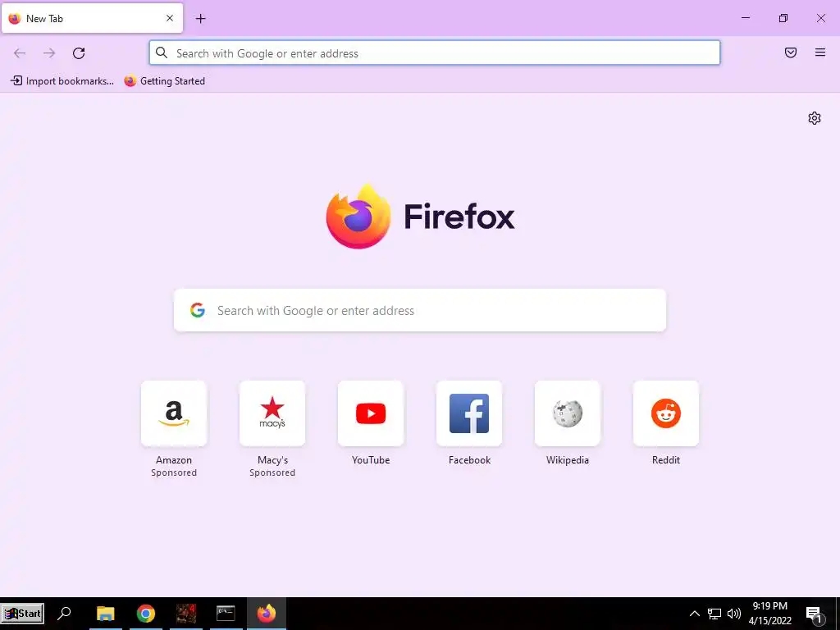
Task: Open the YouTube shortcut tile
Action: pyautogui.click(x=371, y=413)
